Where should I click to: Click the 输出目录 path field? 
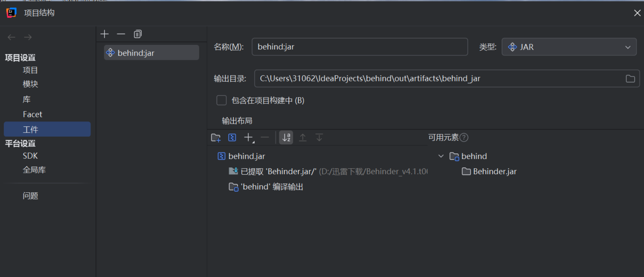(x=447, y=79)
